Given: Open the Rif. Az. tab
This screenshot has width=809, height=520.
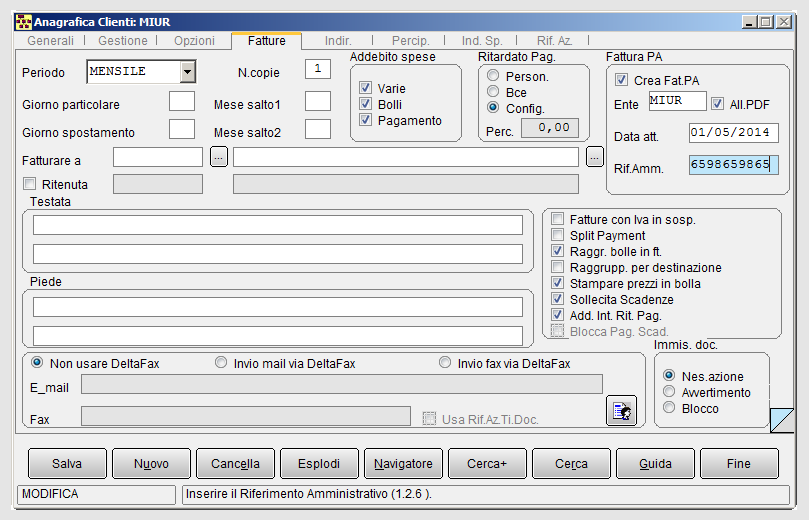Looking at the screenshot, I should (x=554, y=41).
